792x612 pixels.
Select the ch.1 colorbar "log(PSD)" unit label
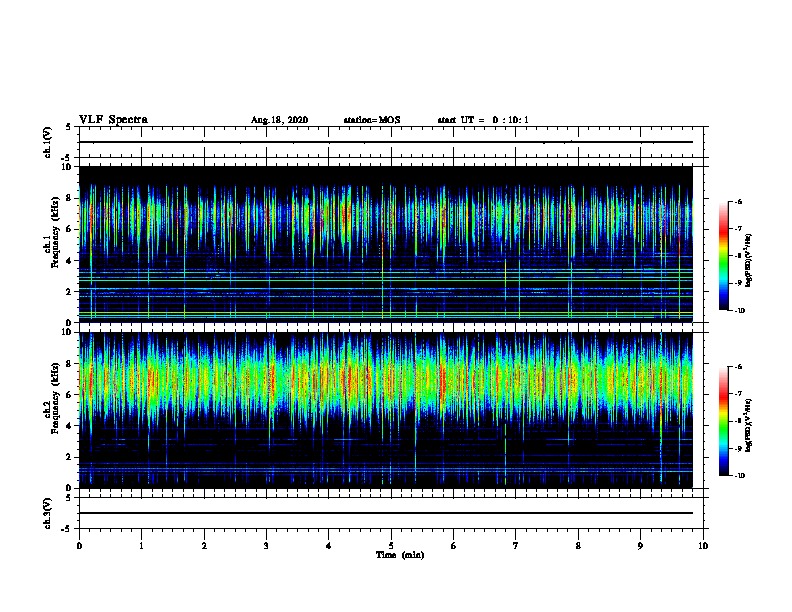pos(749,261)
